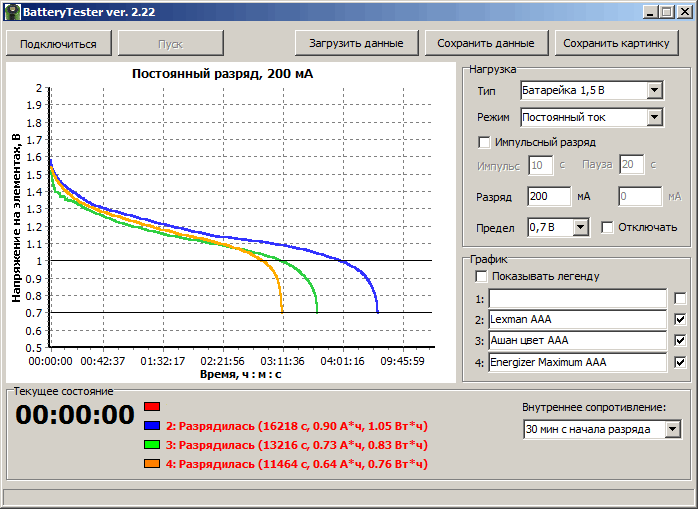
Task: Click the red channel 1 color swatch
Action: (x=153, y=406)
